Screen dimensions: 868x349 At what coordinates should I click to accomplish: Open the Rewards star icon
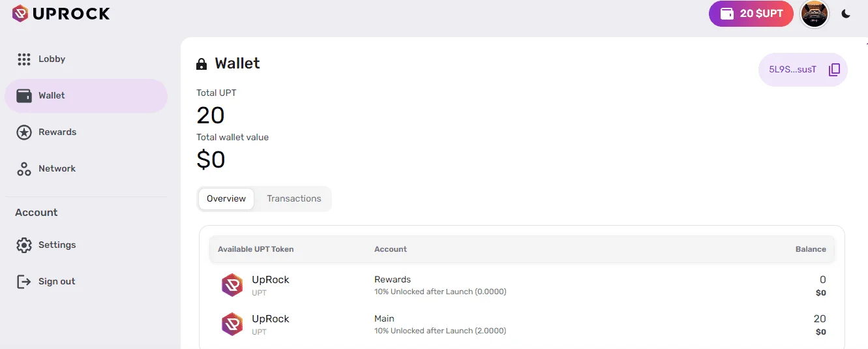click(24, 132)
